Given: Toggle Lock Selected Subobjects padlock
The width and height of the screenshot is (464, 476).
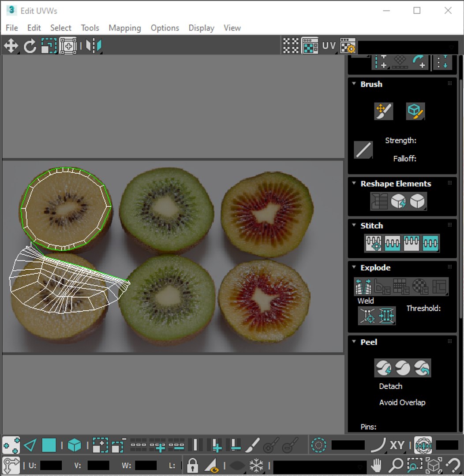Looking at the screenshot, I should [x=192, y=465].
